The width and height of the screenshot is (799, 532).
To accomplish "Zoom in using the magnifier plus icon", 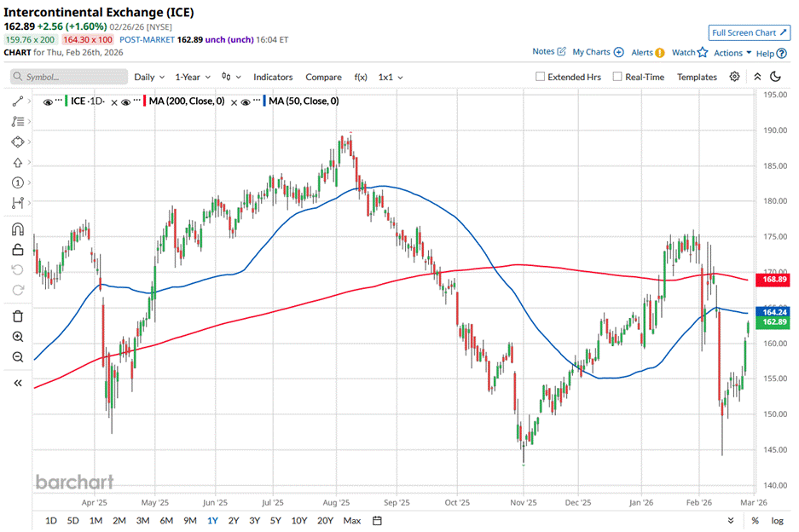I will 17,337.
